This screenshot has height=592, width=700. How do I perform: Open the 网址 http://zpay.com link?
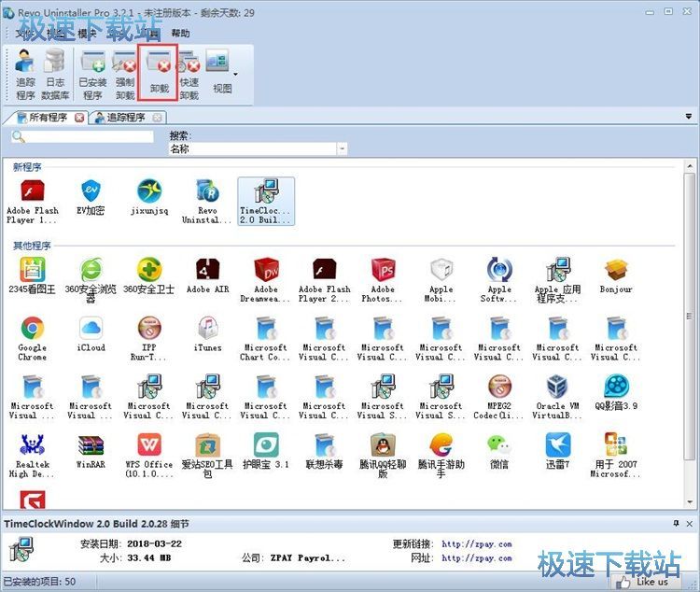pos(477,558)
